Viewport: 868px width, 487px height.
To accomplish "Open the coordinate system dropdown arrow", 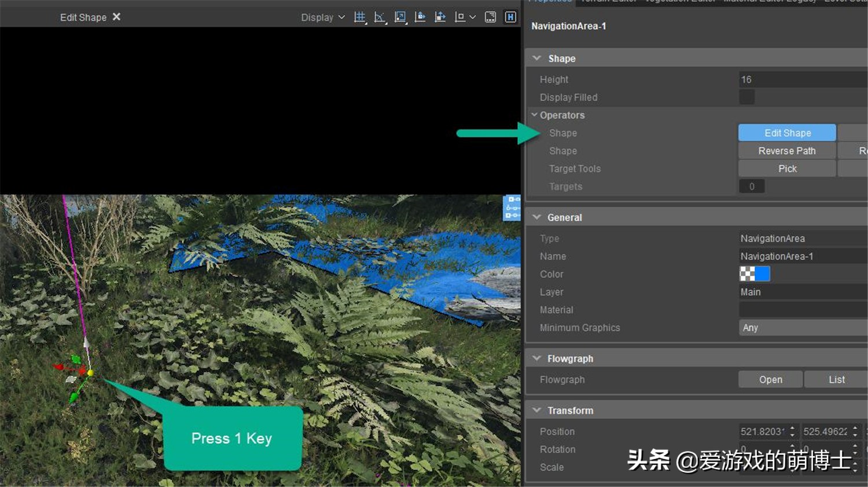I will click(x=473, y=17).
